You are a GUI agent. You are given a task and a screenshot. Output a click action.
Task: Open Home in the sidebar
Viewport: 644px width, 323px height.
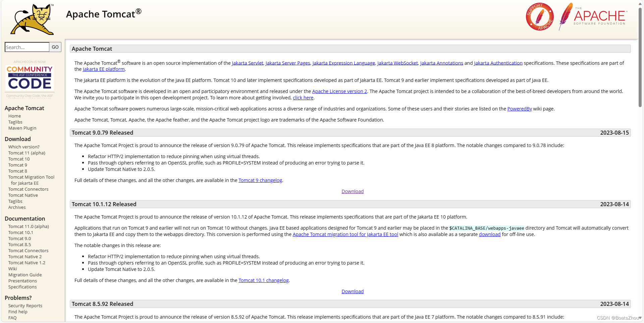pyautogui.click(x=14, y=116)
